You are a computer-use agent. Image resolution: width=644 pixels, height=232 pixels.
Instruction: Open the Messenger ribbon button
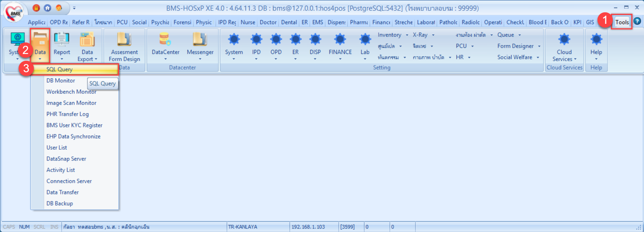[x=200, y=46]
